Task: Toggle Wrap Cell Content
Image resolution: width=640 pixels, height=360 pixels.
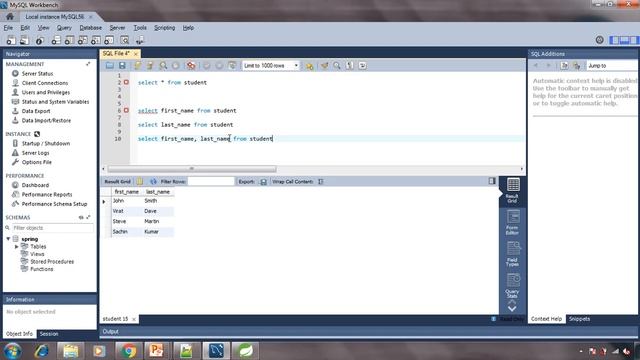Action: [x=321, y=182]
